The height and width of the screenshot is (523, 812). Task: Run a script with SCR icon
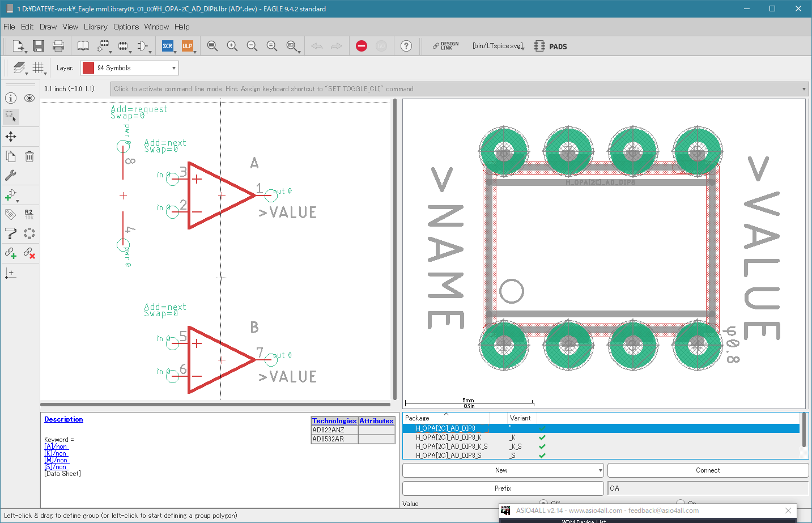tap(168, 46)
